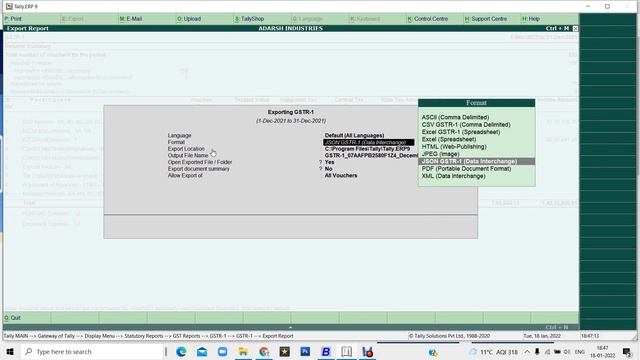Click the navigation path in status bar
This screenshot has width=640, height=360.
[149, 336]
